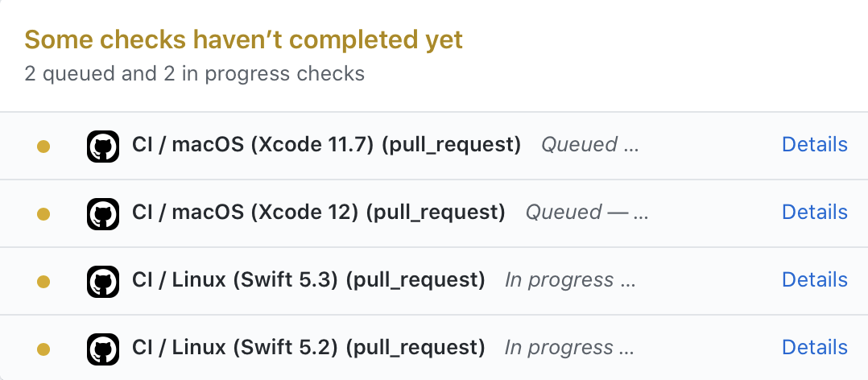Click yellow pending dot for Xcode 11.7 check
The width and height of the screenshot is (868, 380).
pos(43,147)
